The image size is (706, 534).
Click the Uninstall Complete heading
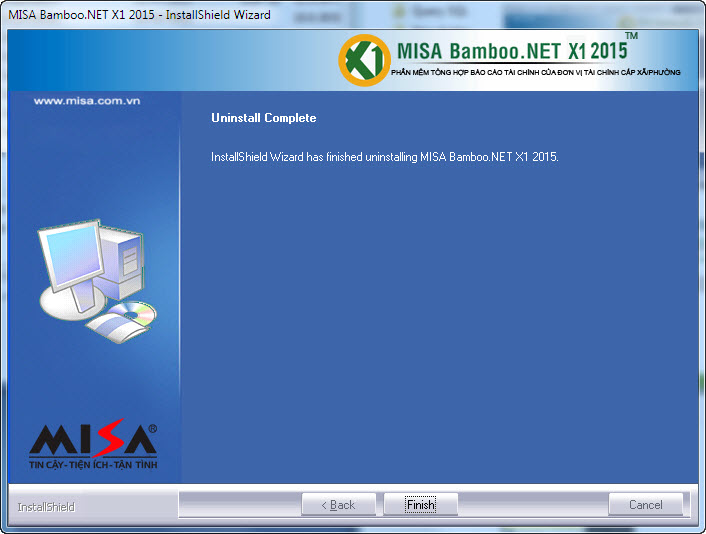(264, 118)
